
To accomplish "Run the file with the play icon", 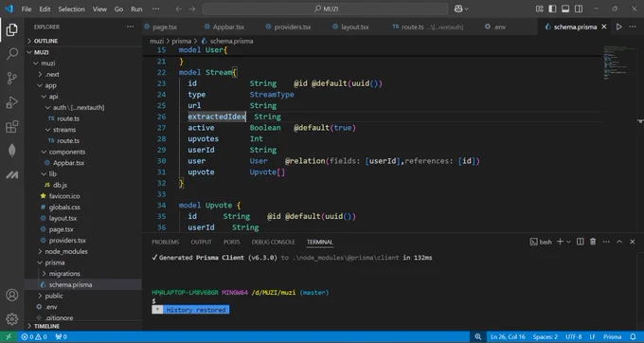I will [619, 27].
